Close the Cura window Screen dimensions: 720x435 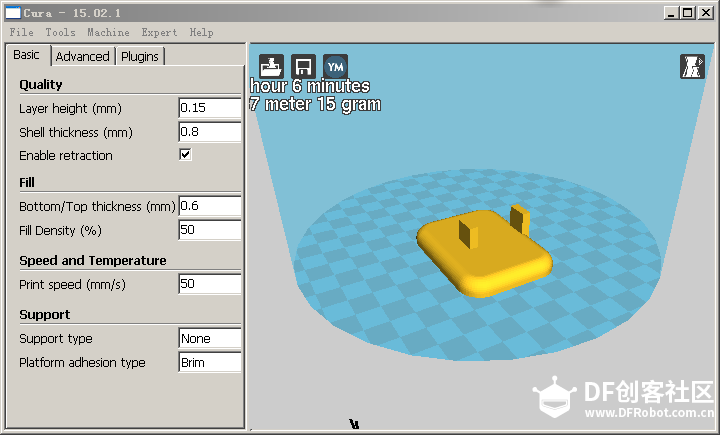tap(706, 13)
